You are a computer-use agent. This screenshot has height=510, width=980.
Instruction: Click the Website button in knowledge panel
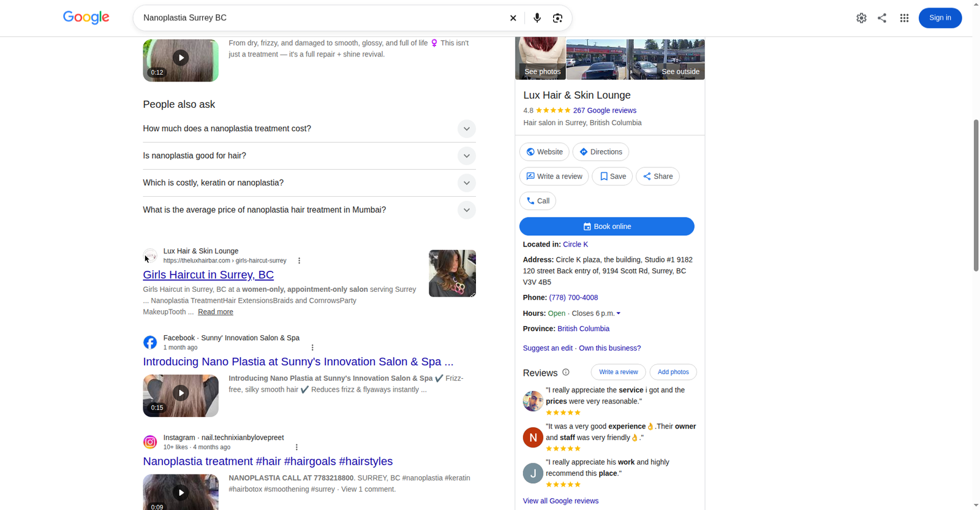coord(545,152)
